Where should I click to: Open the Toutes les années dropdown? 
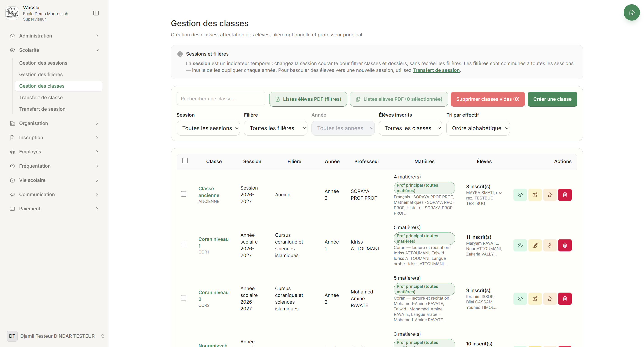(x=343, y=128)
